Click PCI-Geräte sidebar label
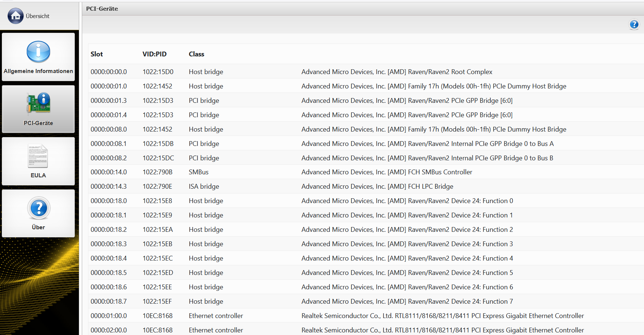 38,123
